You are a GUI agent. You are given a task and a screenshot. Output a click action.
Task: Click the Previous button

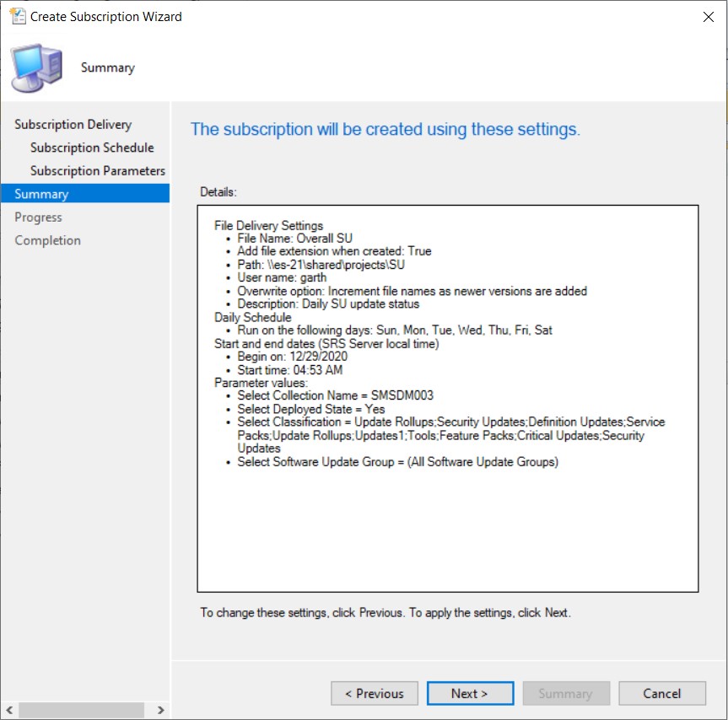(374, 693)
